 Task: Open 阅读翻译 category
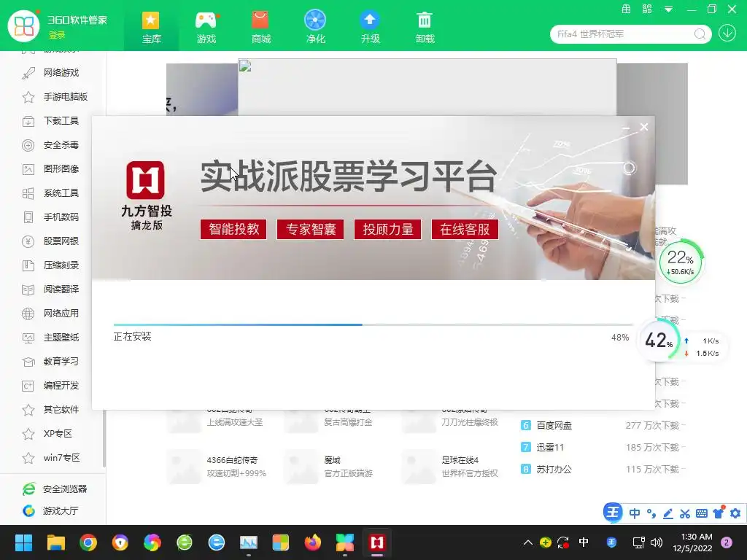[x=51, y=289]
